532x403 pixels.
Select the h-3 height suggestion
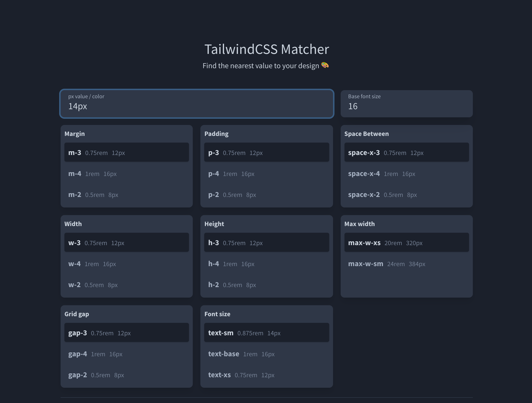click(x=266, y=242)
